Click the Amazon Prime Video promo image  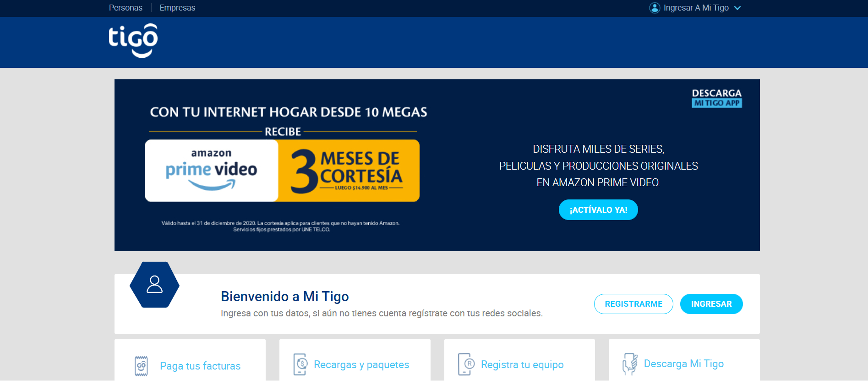coord(282,171)
